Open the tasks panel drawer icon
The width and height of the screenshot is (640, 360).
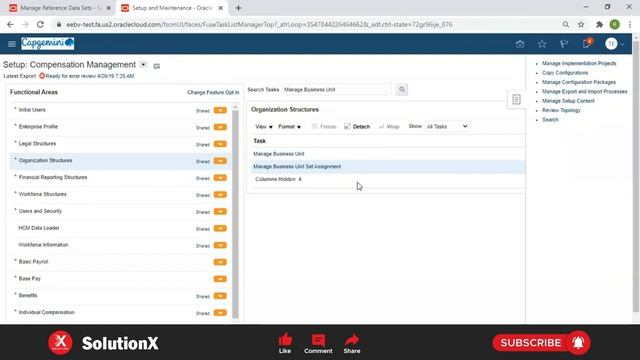[x=516, y=99]
